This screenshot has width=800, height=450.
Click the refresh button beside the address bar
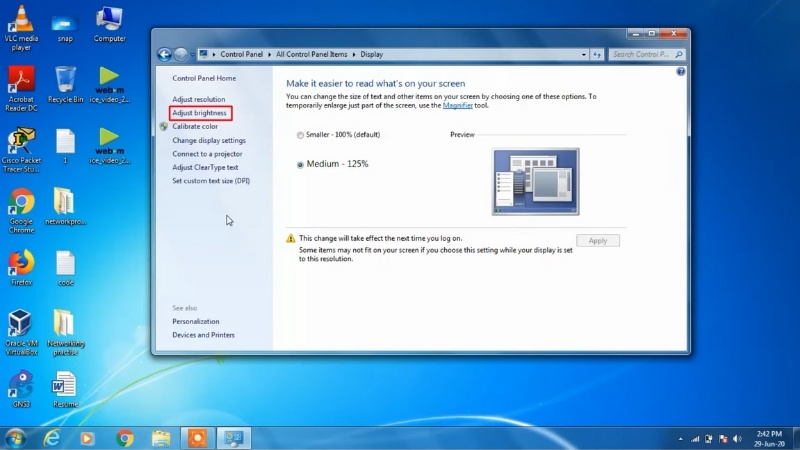click(x=597, y=54)
